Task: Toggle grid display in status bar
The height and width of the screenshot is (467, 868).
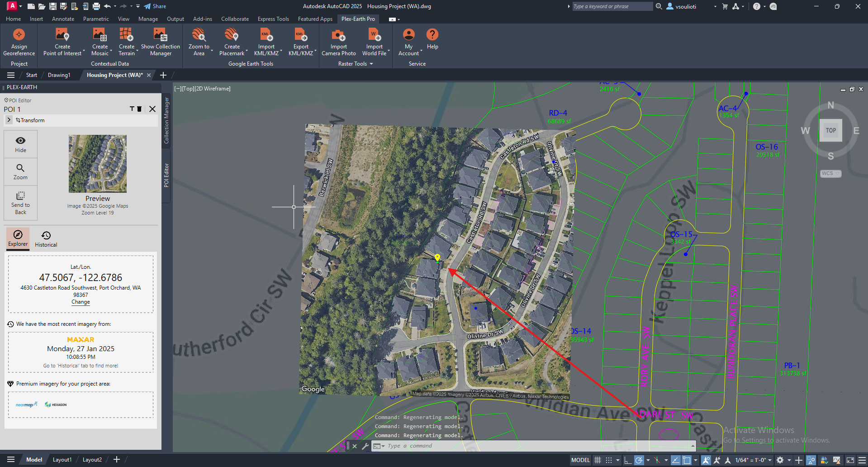Action: tap(598, 460)
